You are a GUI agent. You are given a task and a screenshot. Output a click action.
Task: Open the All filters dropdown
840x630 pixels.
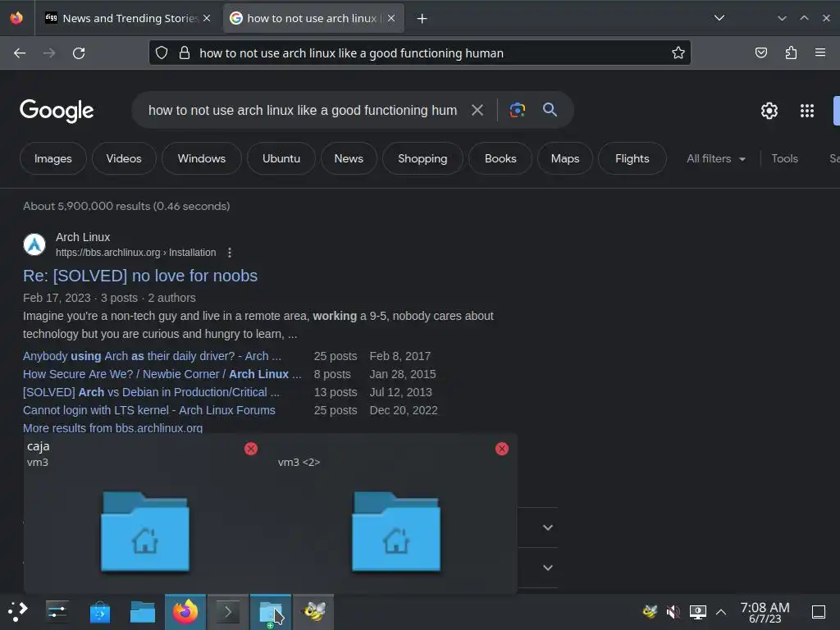(715, 158)
